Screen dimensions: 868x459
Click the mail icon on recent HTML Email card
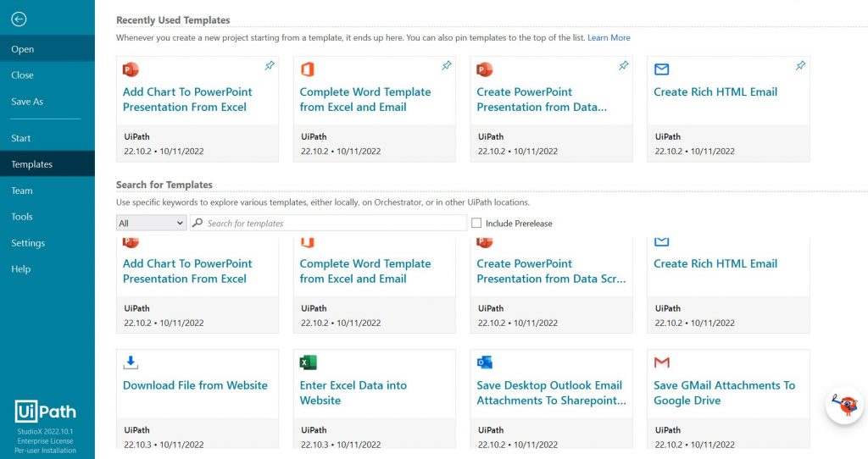coord(661,69)
